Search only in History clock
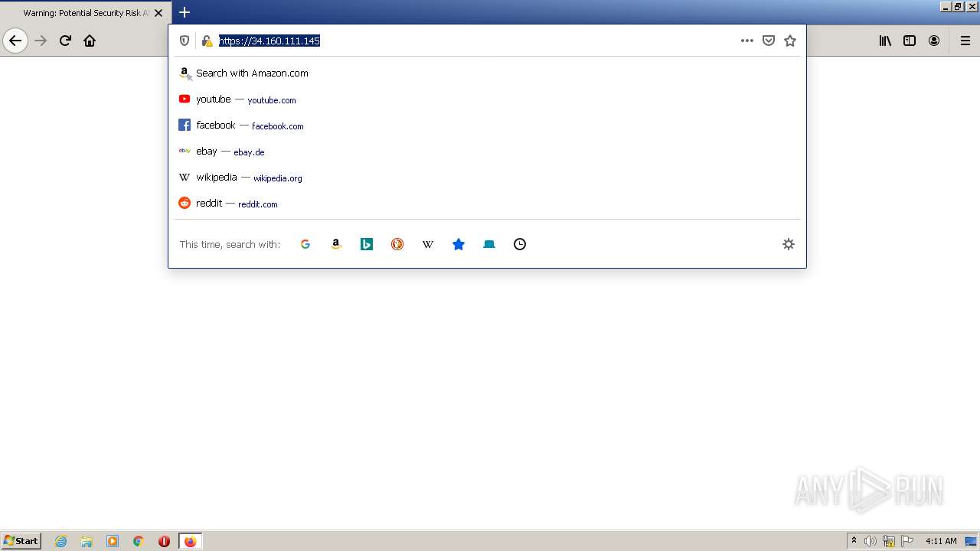980x551 pixels. coord(520,244)
